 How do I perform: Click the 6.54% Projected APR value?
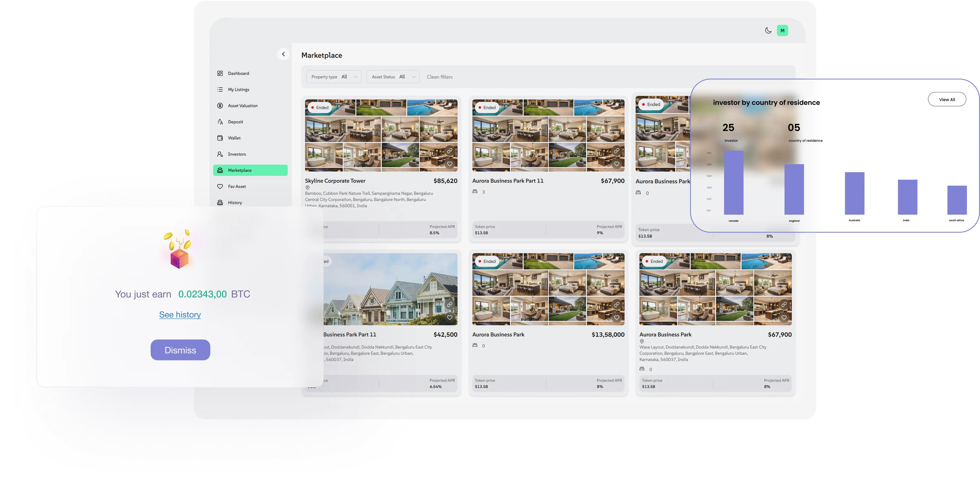[436, 387]
